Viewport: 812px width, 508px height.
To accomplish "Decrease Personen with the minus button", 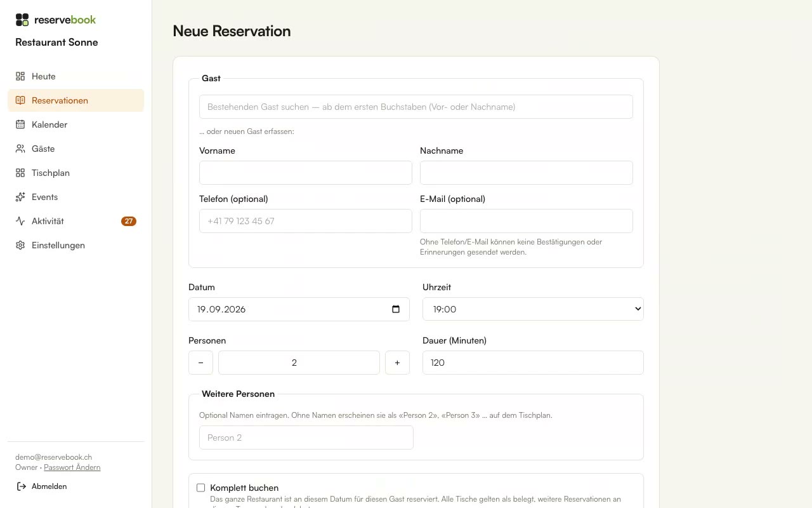I will (200, 363).
